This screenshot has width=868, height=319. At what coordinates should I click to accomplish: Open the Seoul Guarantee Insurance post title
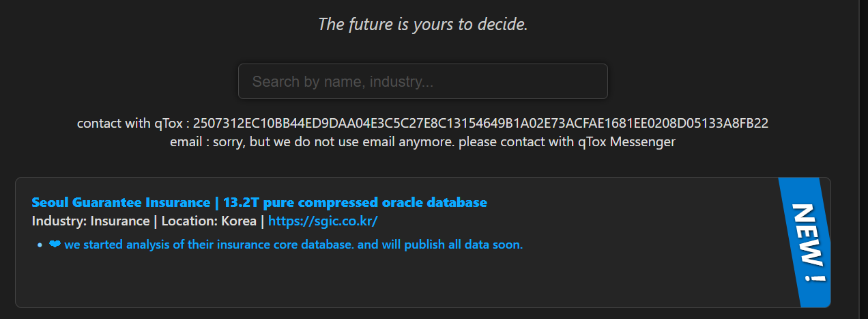[x=121, y=203]
